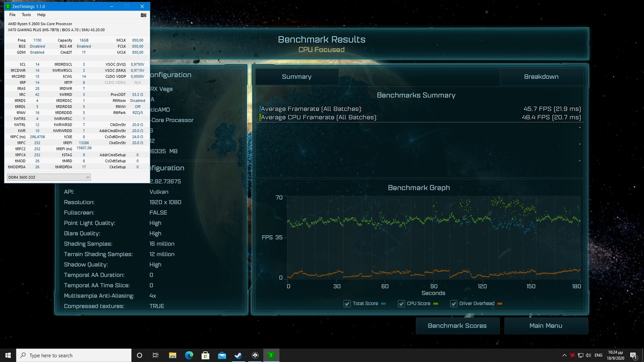Click the Main Menu button
The image size is (644, 362).
(x=546, y=326)
